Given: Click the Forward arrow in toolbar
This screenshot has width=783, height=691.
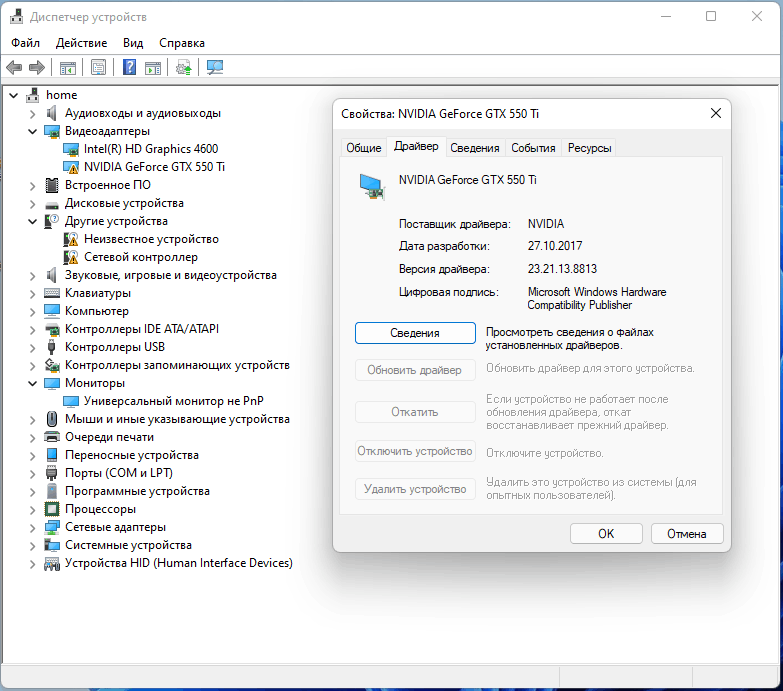Looking at the screenshot, I should point(37,67).
